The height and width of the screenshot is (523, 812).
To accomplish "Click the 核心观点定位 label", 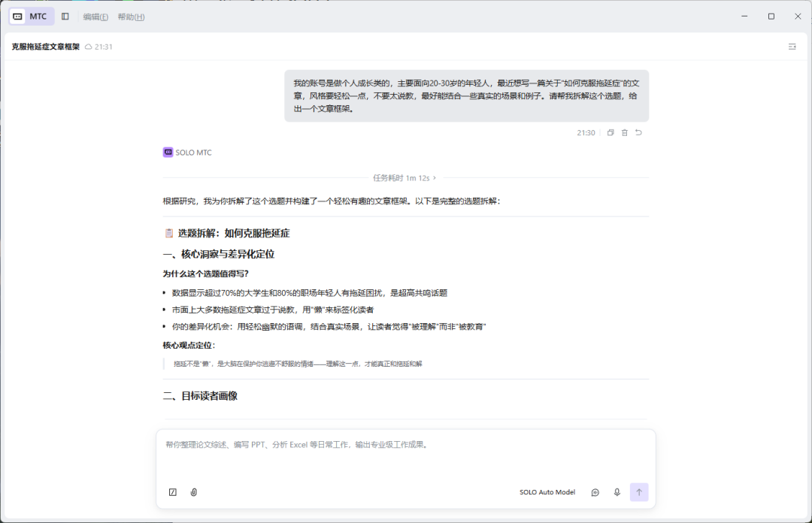I will click(x=189, y=346).
